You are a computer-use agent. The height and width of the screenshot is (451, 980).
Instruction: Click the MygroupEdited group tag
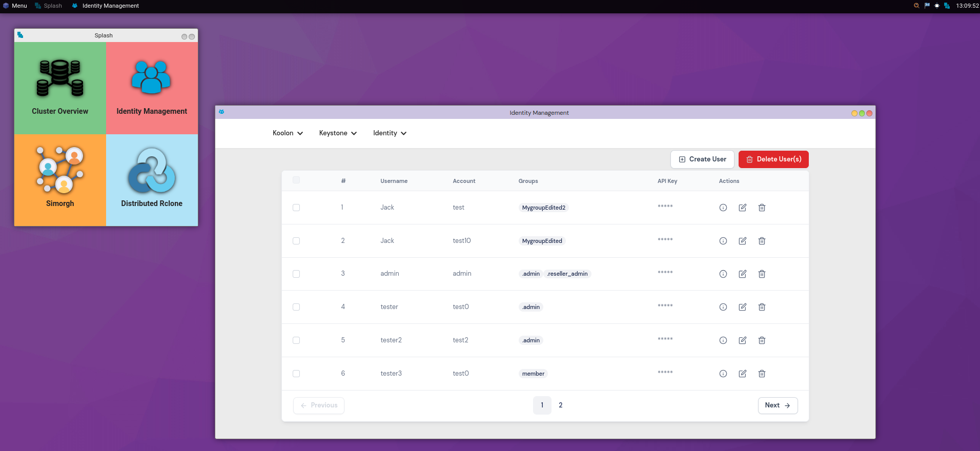542,241
